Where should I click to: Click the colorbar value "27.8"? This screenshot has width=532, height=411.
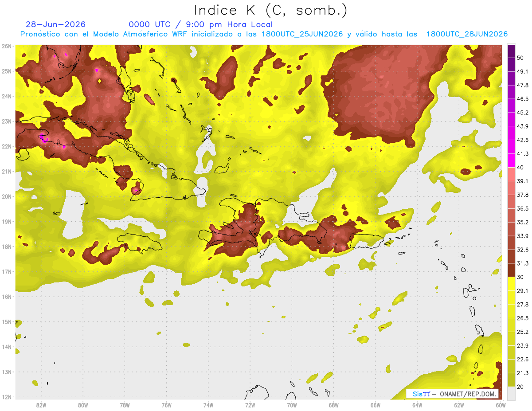click(x=523, y=305)
